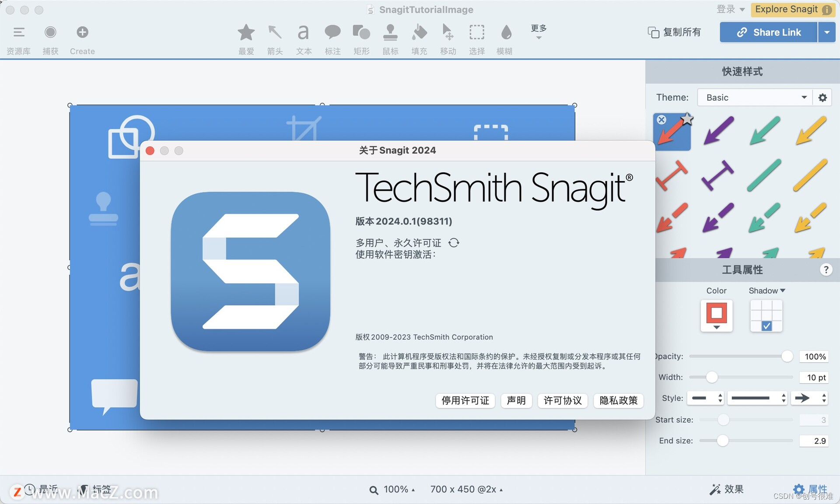Select the Blur (模糊) droplet tool
This screenshot has height=504, width=840.
coord(506,32)
